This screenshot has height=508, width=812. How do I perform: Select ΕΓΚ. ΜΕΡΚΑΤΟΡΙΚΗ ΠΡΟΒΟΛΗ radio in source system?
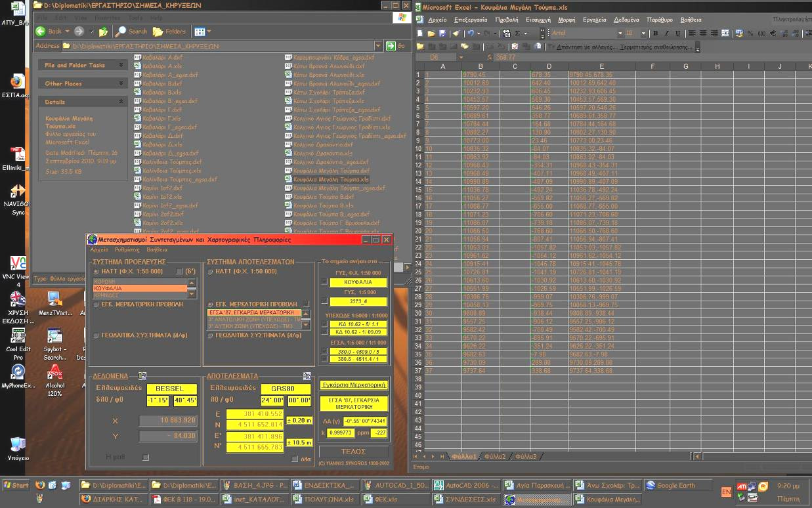96,305
